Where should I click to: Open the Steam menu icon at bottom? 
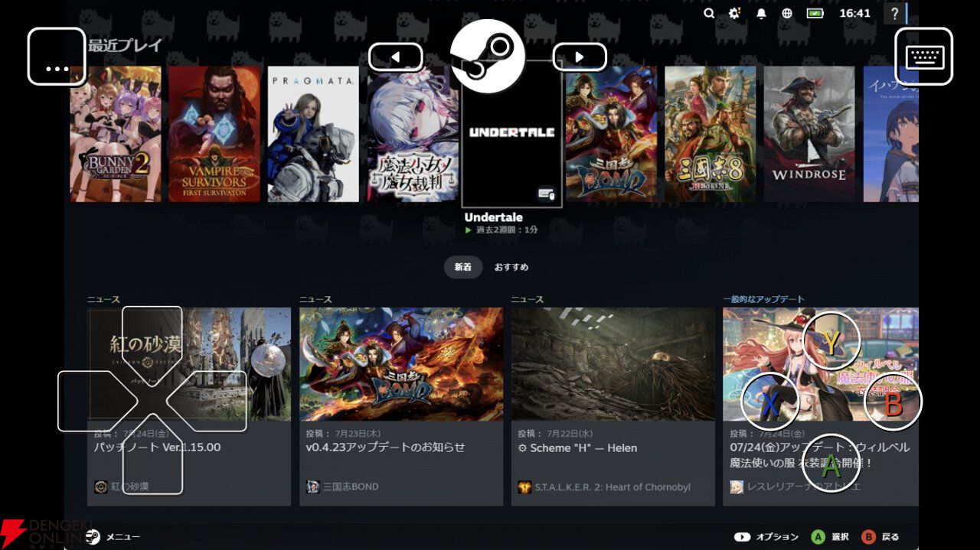93,537
